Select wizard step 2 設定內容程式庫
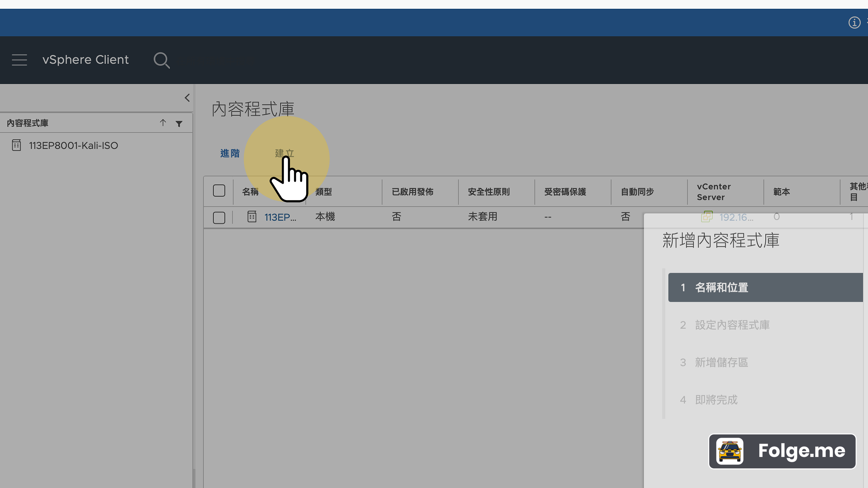Image resolution: width=868 pixels, height=488 pixels. pyautogui.click(x=732, y=325)
